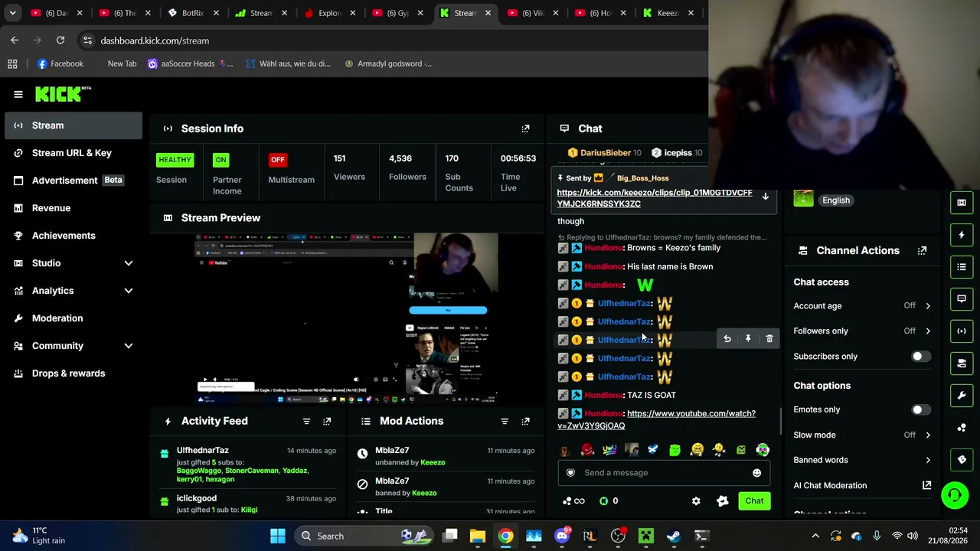Pop out the Mod Actions panel

click(x=525, y=421)
